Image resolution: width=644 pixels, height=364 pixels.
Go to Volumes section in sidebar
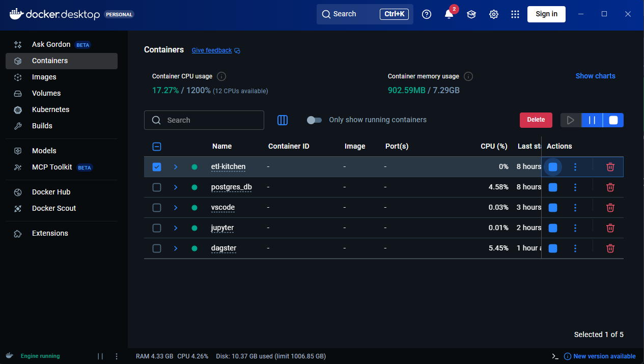pyautogui.click(x=46, y=93)
